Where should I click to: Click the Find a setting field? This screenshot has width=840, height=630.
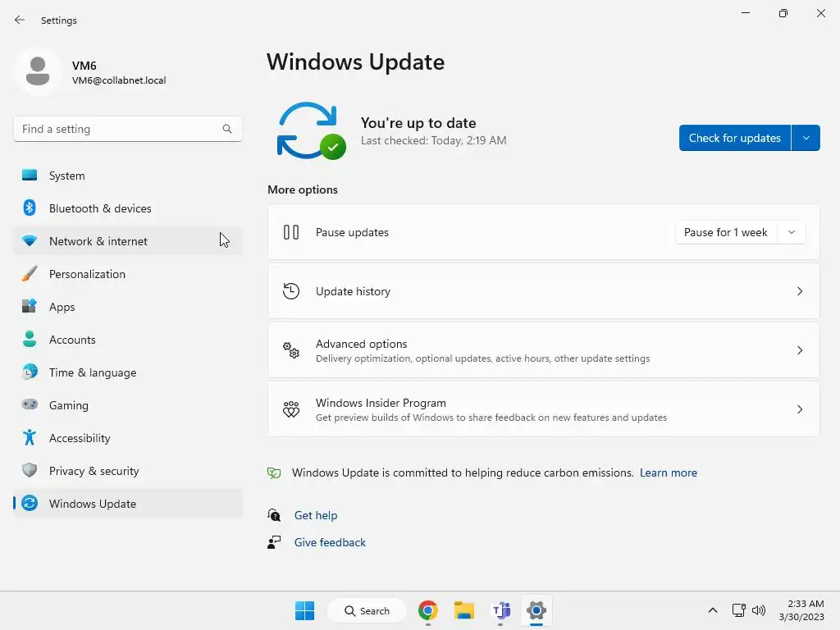click(128, 129)
